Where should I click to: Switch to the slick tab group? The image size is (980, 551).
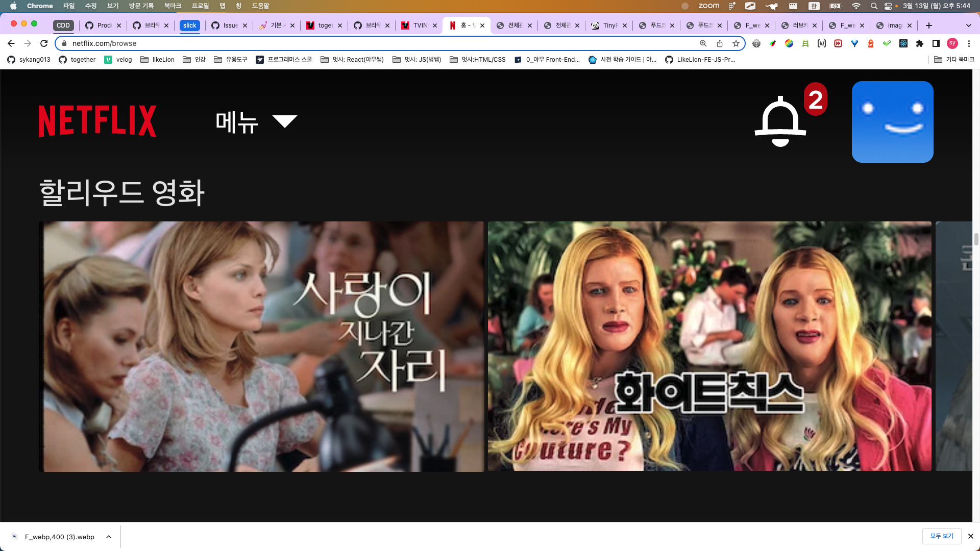[x=189, y=26]
